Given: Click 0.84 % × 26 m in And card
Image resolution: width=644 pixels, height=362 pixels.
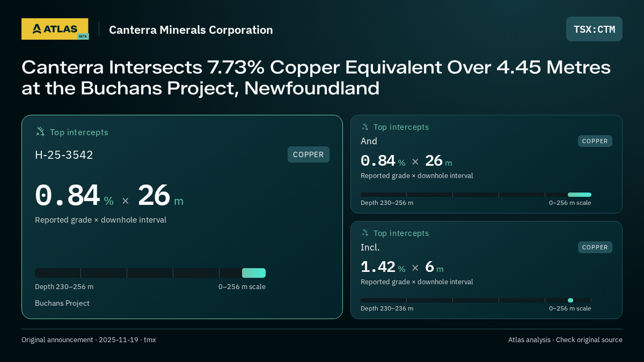Looking at the screenshot, I should (x=406, y=161).
